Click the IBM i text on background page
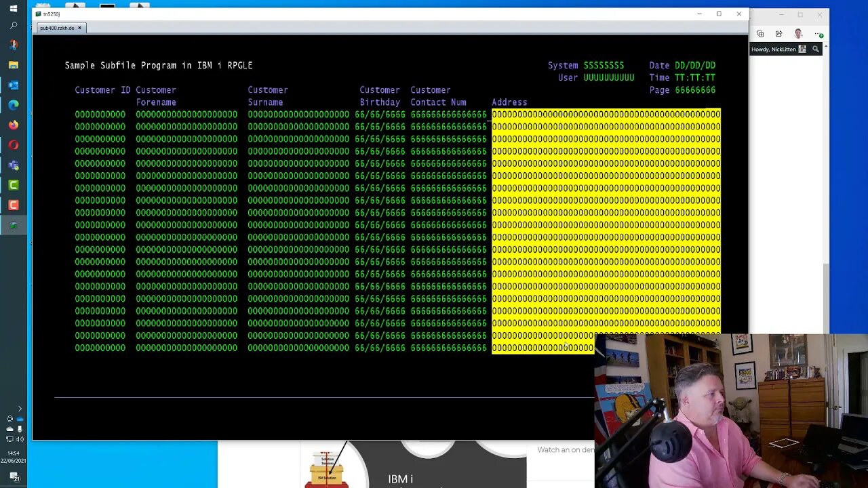The width and height of the screenshot is (868, 488). pos(400,479)
